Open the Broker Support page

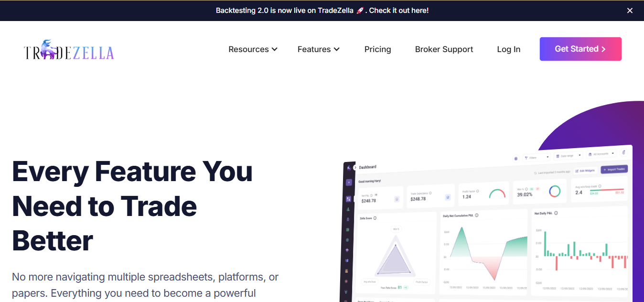444,49
